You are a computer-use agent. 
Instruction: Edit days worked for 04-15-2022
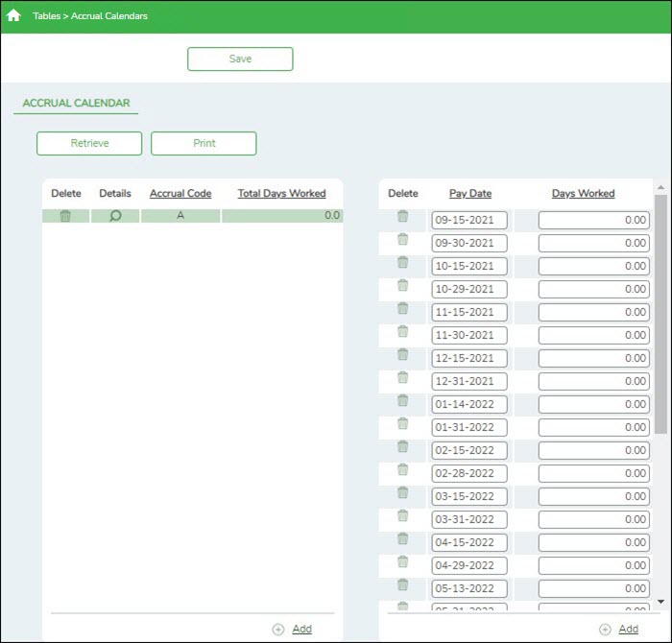(594, 543)
